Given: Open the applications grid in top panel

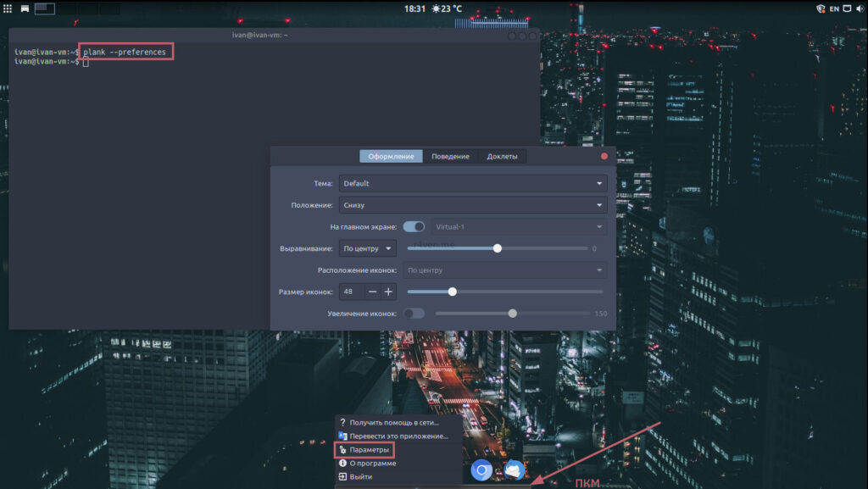Looking at the screenshot, I should pyautogui.click(x=8, y=8).
